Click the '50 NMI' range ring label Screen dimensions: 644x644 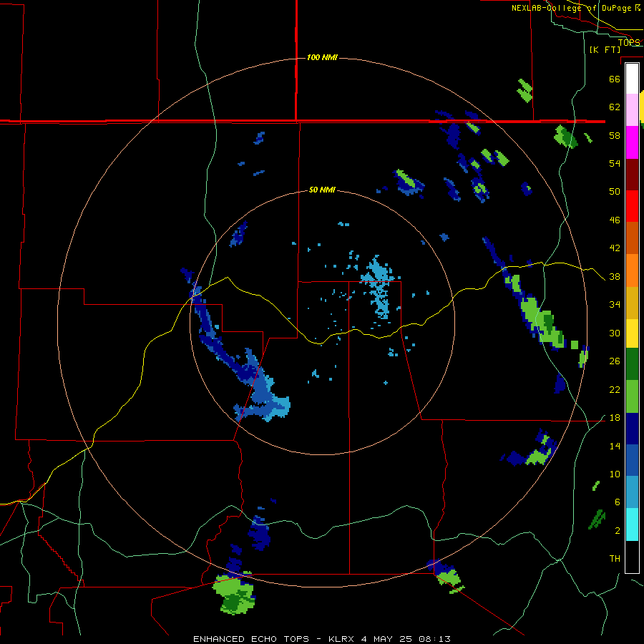[322, 190]
